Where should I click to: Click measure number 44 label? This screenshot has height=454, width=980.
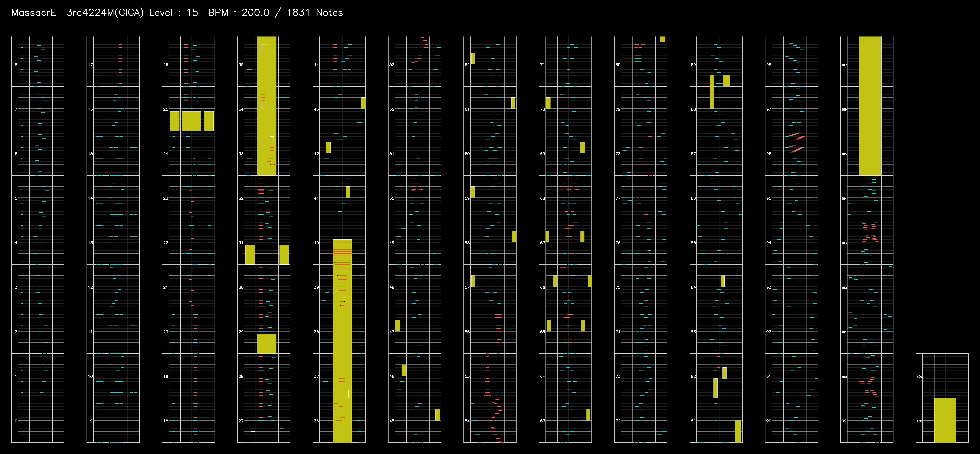[x=317, y=65]
